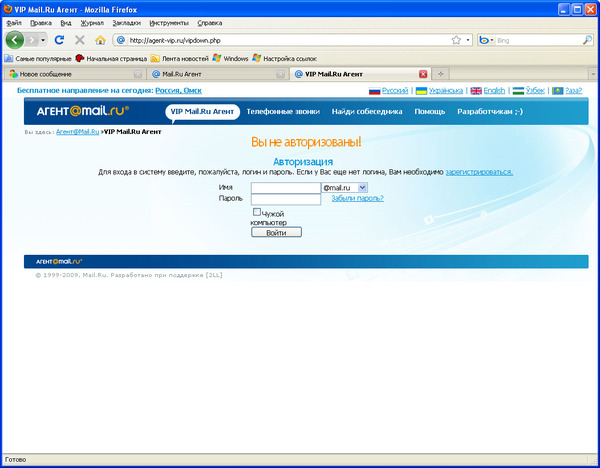The height and width of the screenshot is (468, 600).
Task: Click the Stop loading X icon
Action: click(x=80, y=40)
